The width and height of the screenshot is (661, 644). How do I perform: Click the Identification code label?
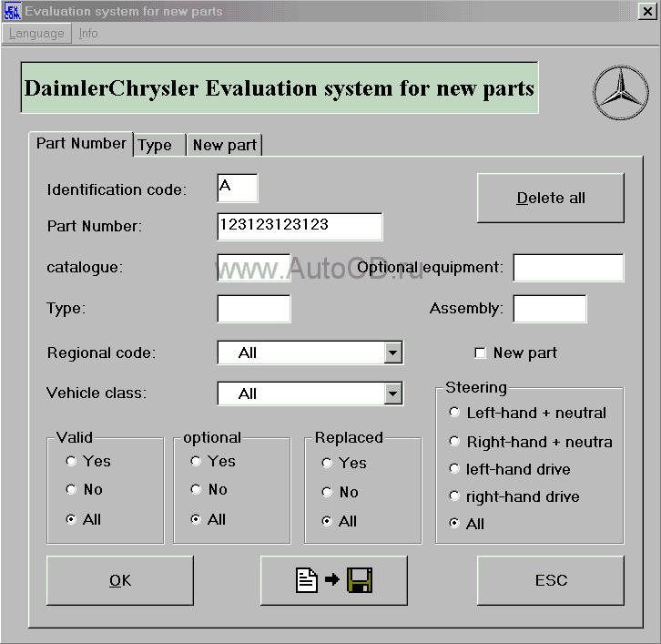(x=117, y=189)
